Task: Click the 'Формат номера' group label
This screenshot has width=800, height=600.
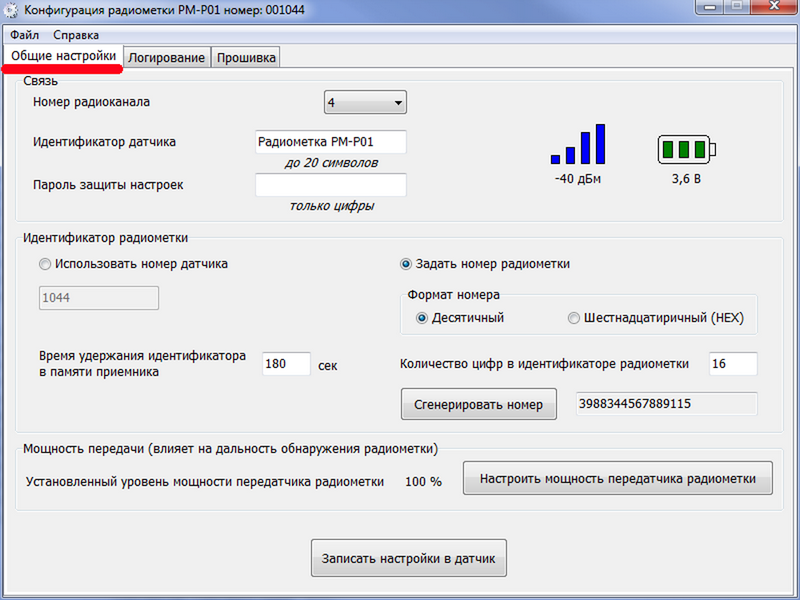Action: pyautogui.click(x=454, y=295)
